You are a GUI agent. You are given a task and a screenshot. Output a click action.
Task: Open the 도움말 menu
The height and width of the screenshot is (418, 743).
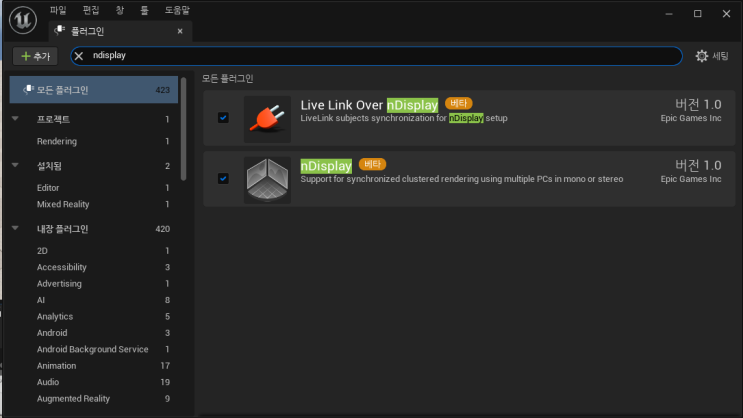pyautogui.click(x=177, y=10)
